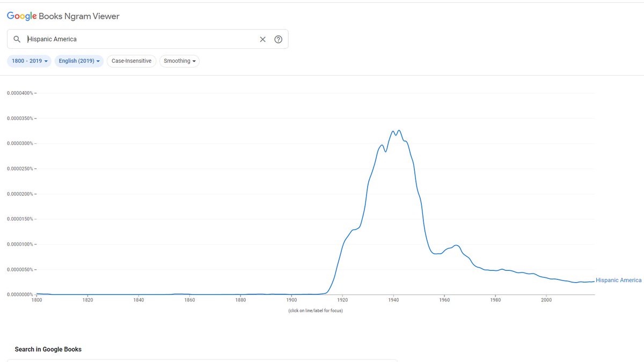Click the 1920 x-axis year label
Viewport: 644px width, 362px height.
pos(342,300)
